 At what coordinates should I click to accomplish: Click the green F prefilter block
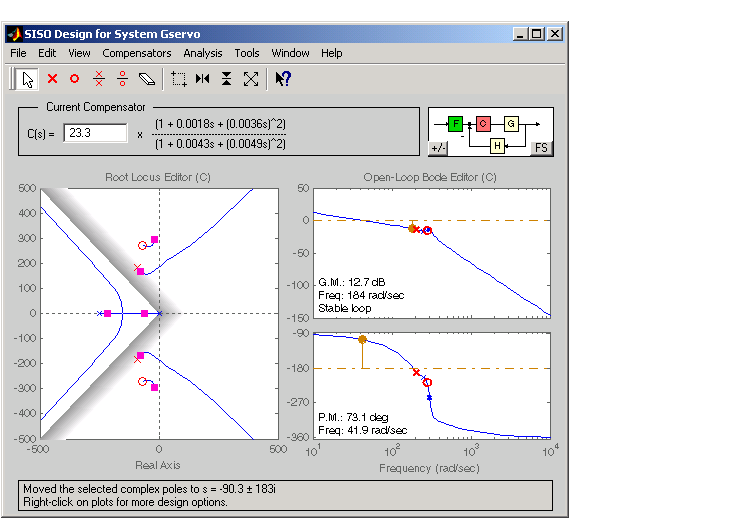[456, 123]
